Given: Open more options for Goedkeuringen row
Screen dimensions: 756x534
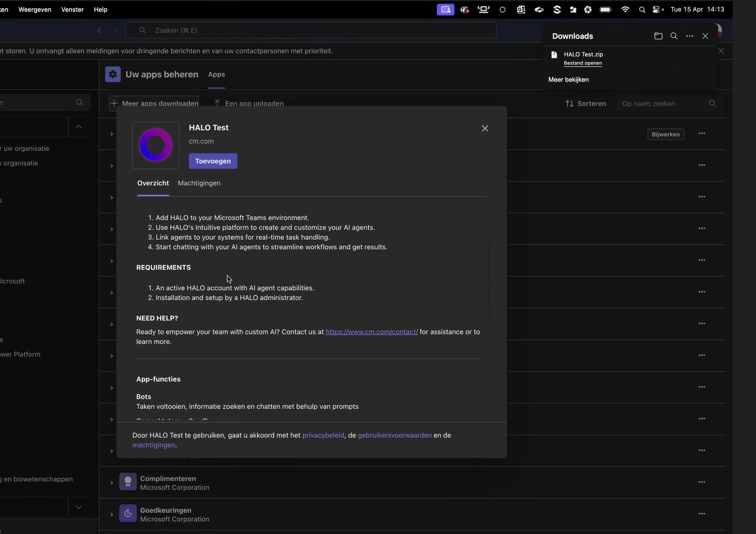Looking at the screenshot, I should tap(702, 513).
